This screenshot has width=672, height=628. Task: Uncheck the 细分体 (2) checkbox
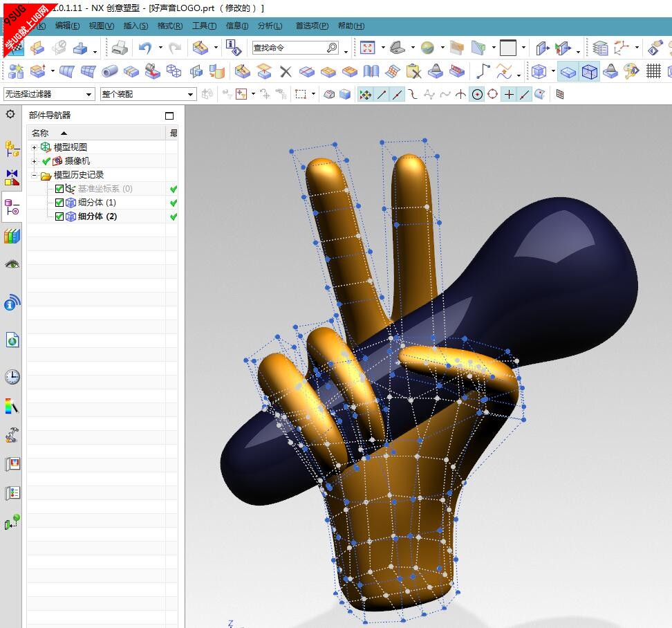point(59,216)
